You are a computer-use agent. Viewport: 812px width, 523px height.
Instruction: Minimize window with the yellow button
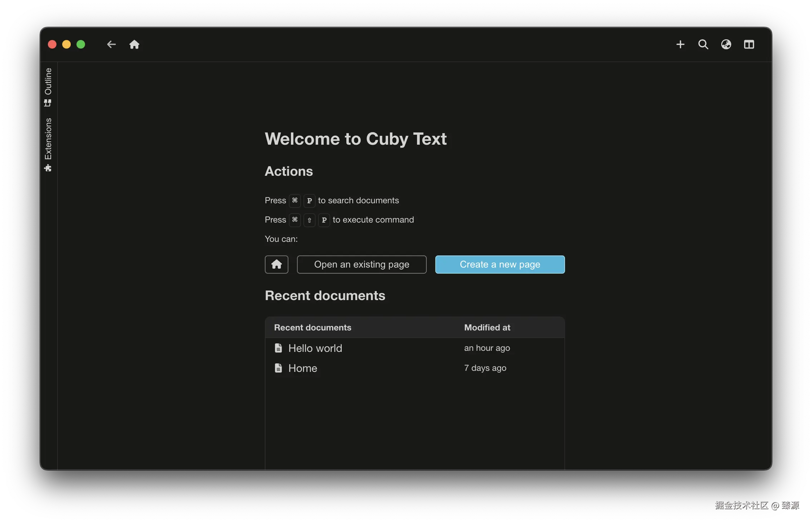click(x=66, y=44)
